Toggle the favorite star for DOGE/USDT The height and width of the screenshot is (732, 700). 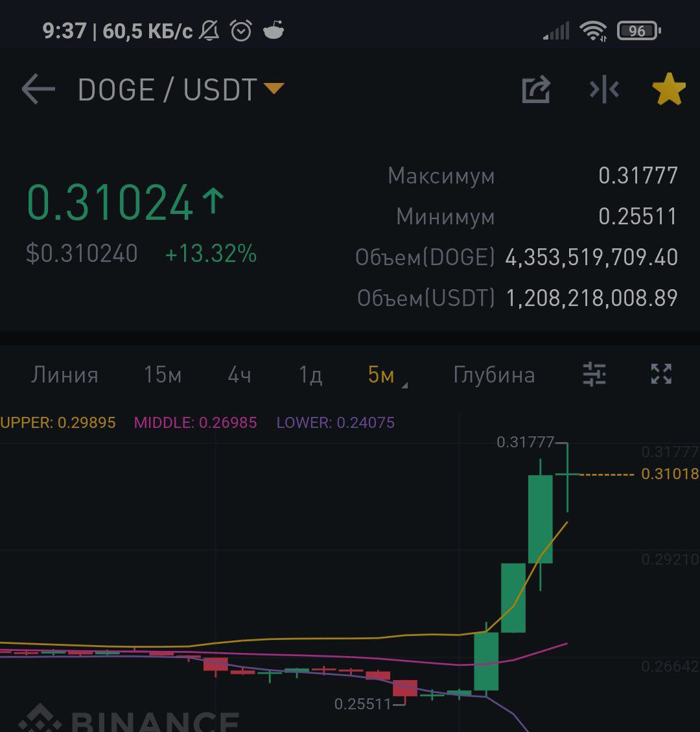669,89
